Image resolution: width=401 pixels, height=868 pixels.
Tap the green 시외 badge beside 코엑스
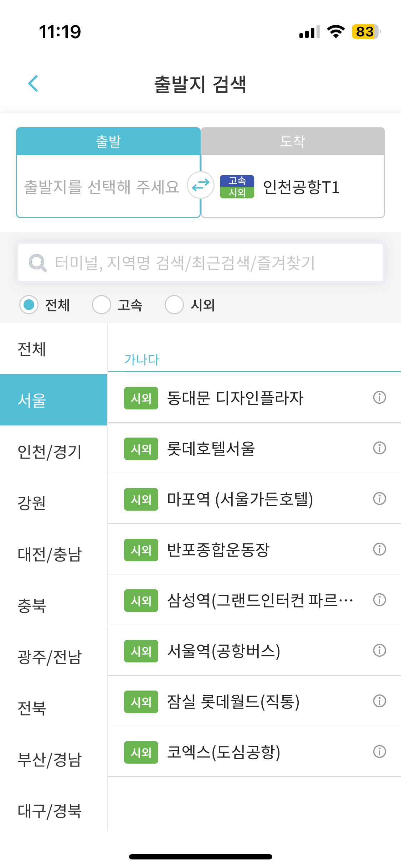(141, 752)
